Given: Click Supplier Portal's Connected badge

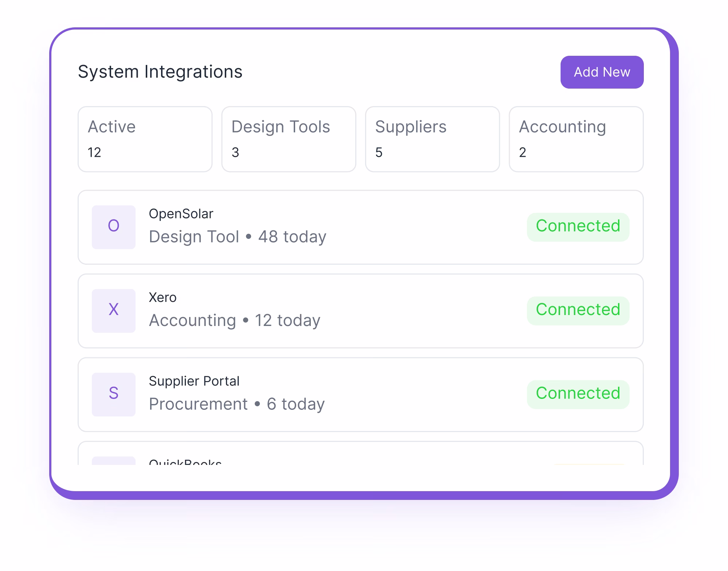Looking at the screenshot, I should pyautogui.click(x=578, y=393).
